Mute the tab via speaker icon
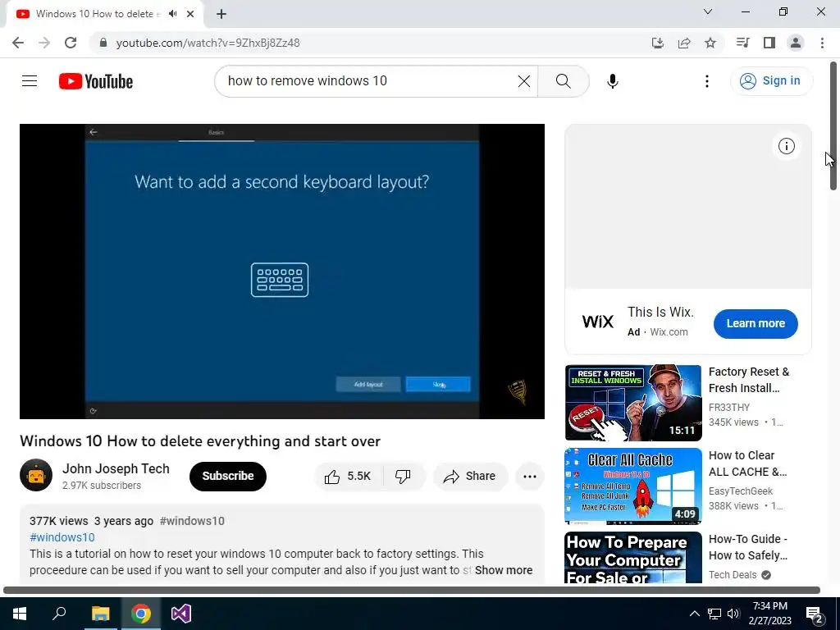 172,14
